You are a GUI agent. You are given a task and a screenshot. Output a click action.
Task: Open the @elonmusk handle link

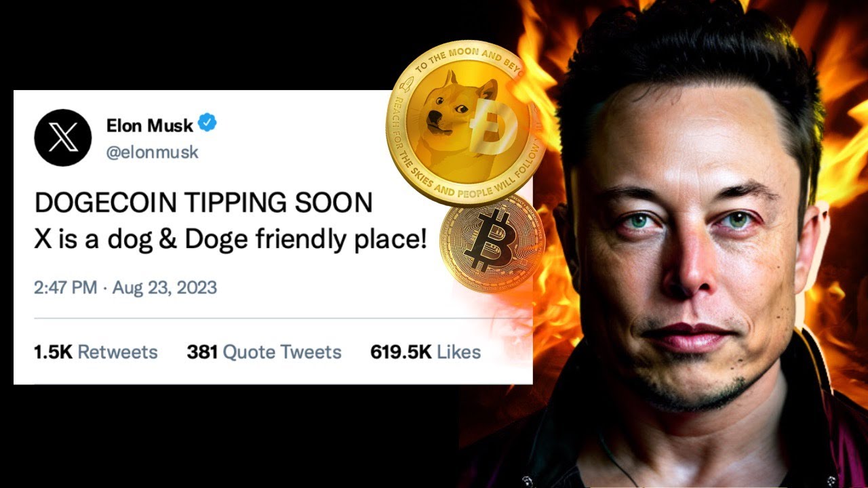coord(153,152)
